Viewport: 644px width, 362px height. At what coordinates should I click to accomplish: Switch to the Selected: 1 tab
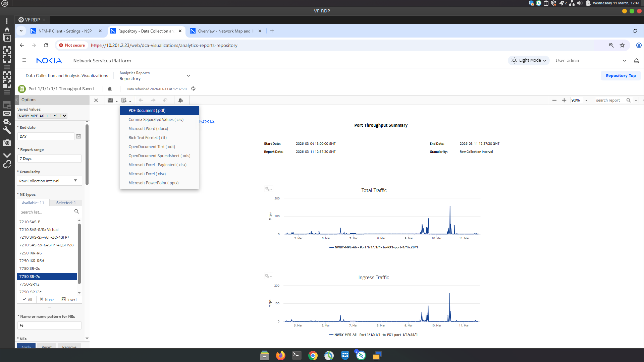click(66, 203)
